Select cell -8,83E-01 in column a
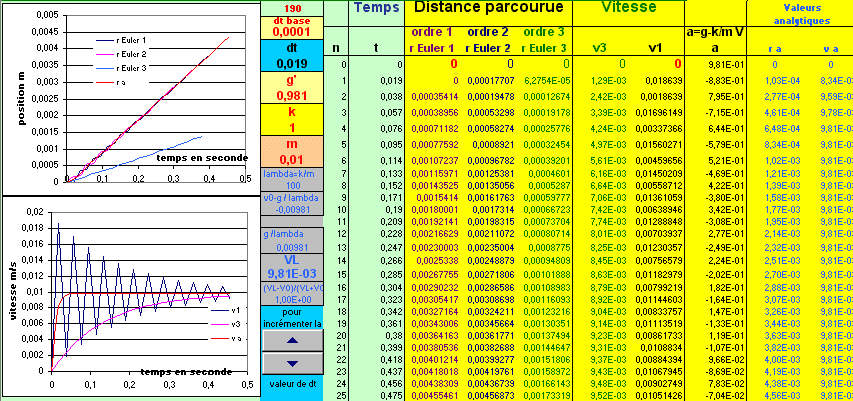Viewport: 853px width, 401px height. tap(715, 81)
